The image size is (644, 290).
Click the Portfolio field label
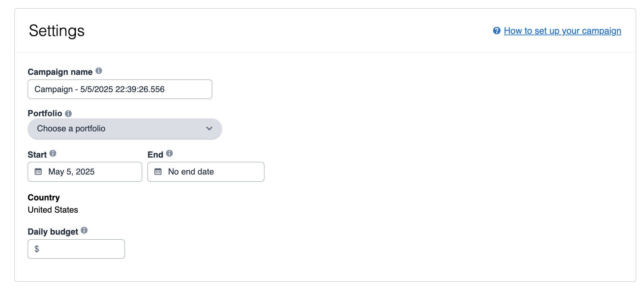45,113
